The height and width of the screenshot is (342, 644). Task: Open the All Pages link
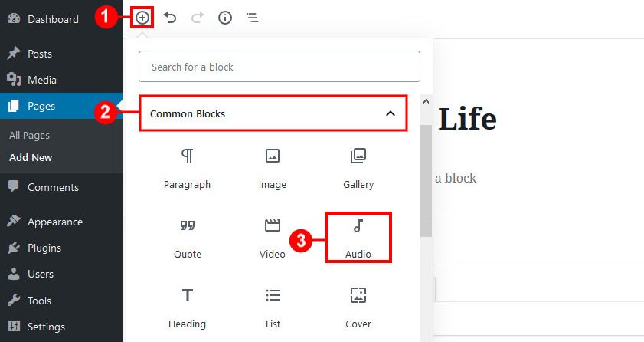click(30, 135)
